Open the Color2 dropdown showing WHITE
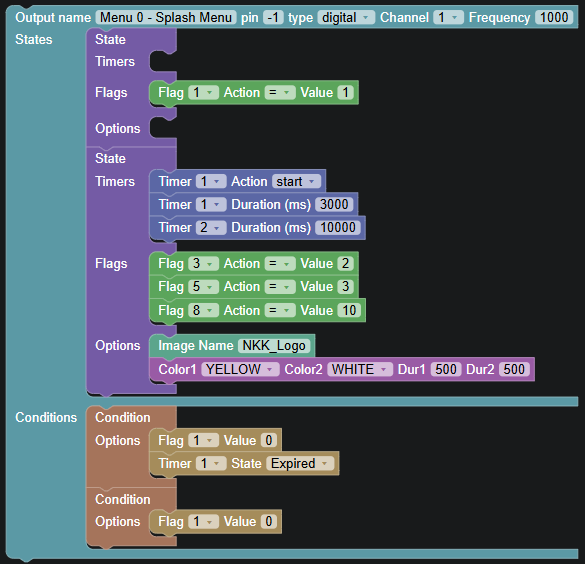The height and width of the screenshot is (564, 585). [x=360, y=369]
